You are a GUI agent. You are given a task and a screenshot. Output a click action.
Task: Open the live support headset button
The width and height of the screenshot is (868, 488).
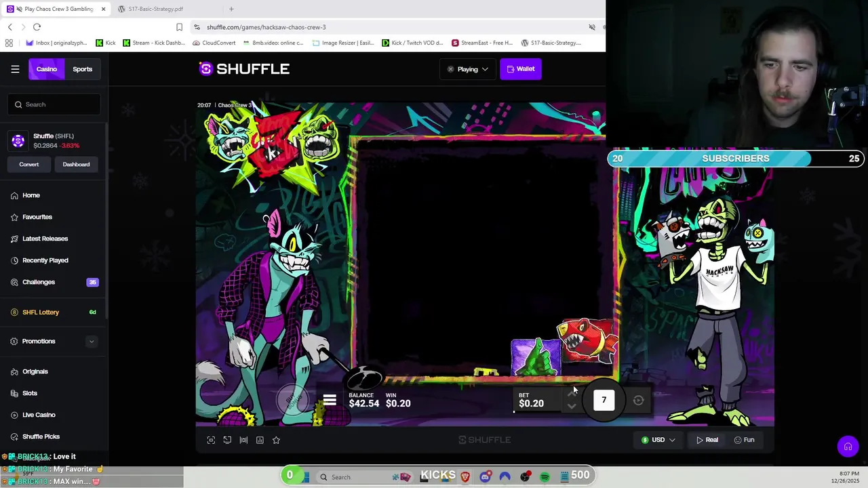[848, 447]
